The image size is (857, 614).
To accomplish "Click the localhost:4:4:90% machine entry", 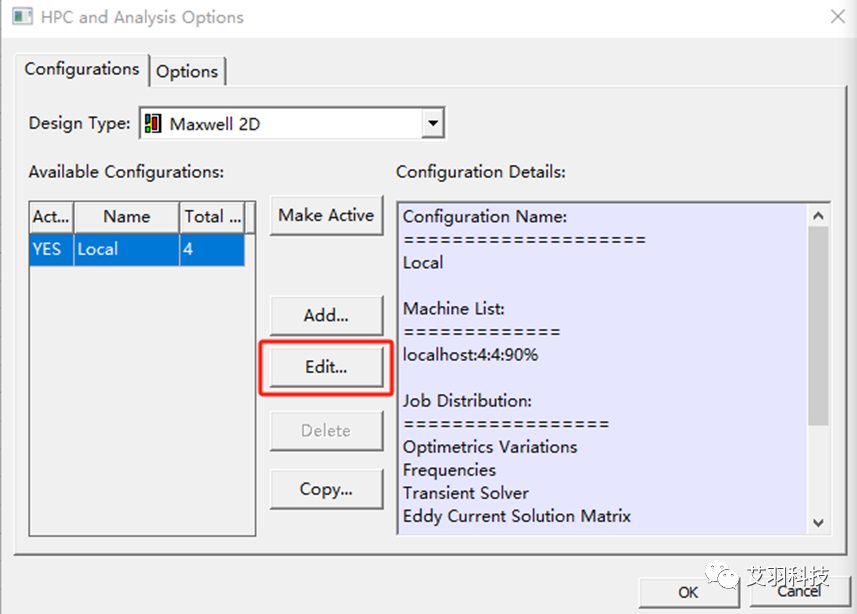I will click(x=471, y=355).
